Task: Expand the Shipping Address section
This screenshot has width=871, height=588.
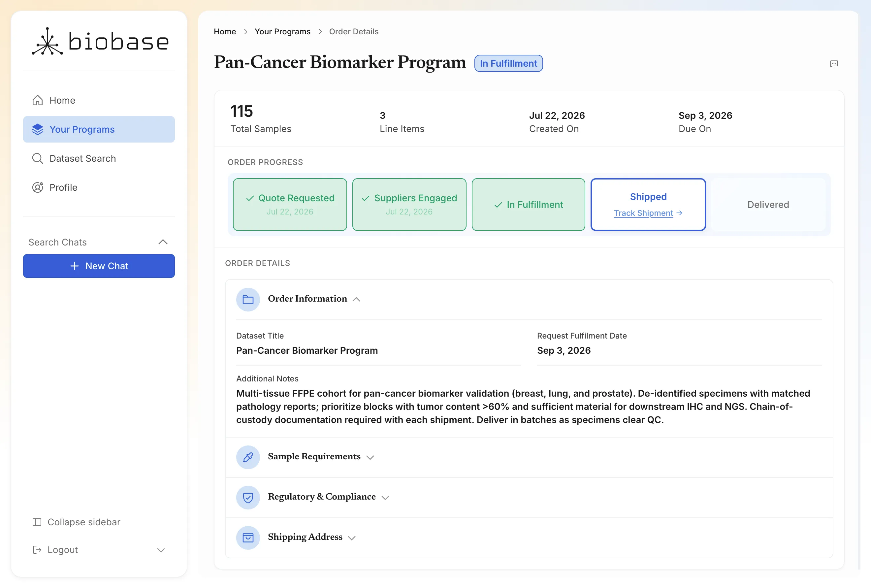Action: pos(352,538)
